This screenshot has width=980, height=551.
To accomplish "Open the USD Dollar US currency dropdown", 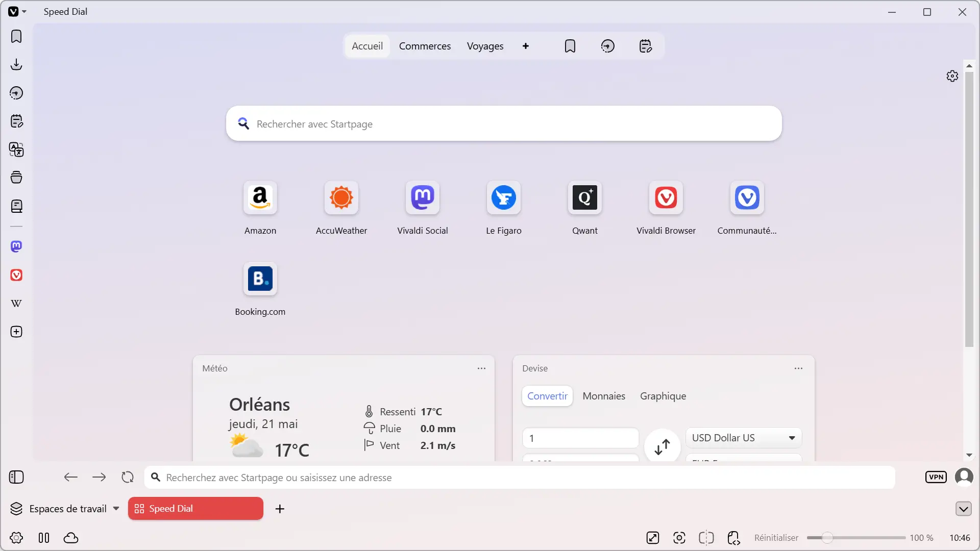I will tap(744, 438).
